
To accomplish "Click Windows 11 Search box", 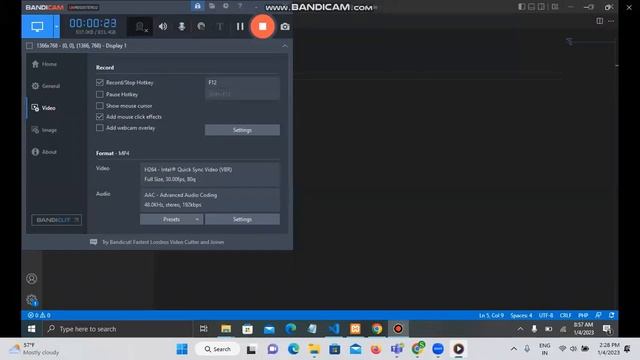I will (x=218, y=349).
